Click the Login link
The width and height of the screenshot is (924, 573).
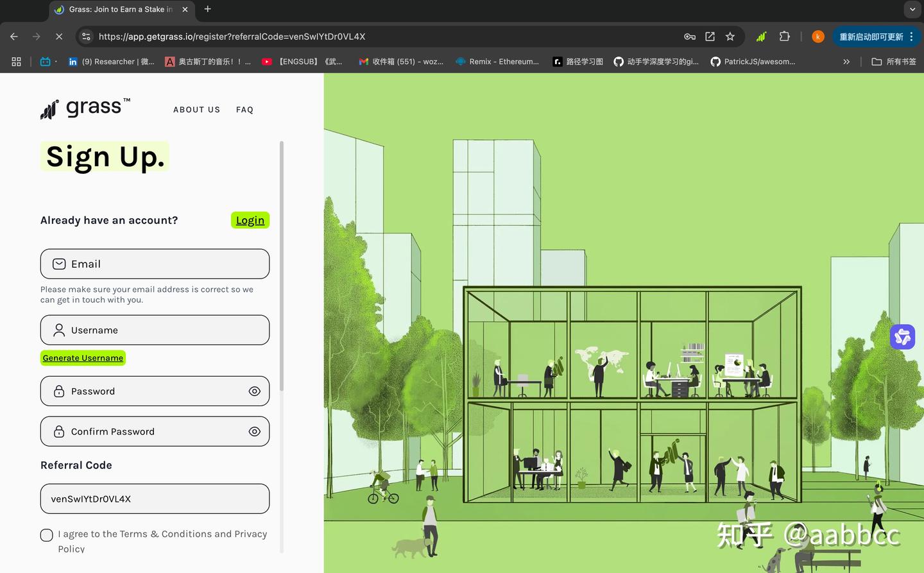tap(250, 220)
